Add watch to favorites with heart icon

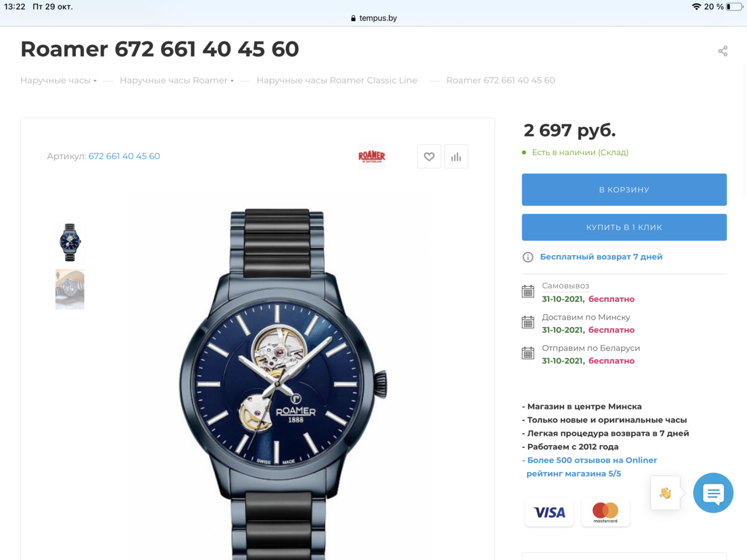click(429, 156)
